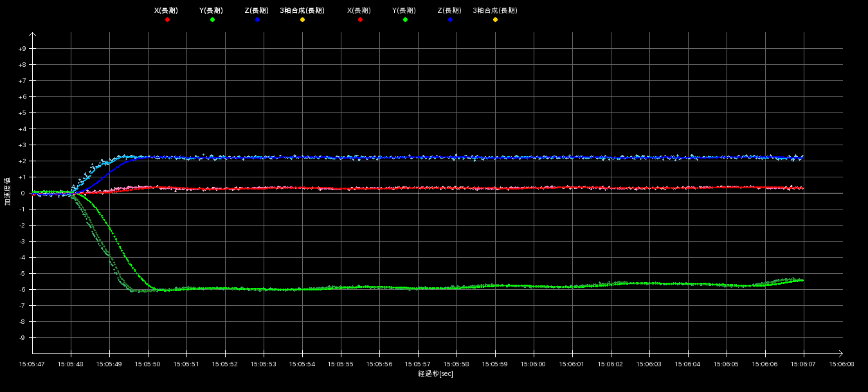The image size is (868, 392).
Task: Select the 15:05:50 time tick label
Action: click(148, 364)
